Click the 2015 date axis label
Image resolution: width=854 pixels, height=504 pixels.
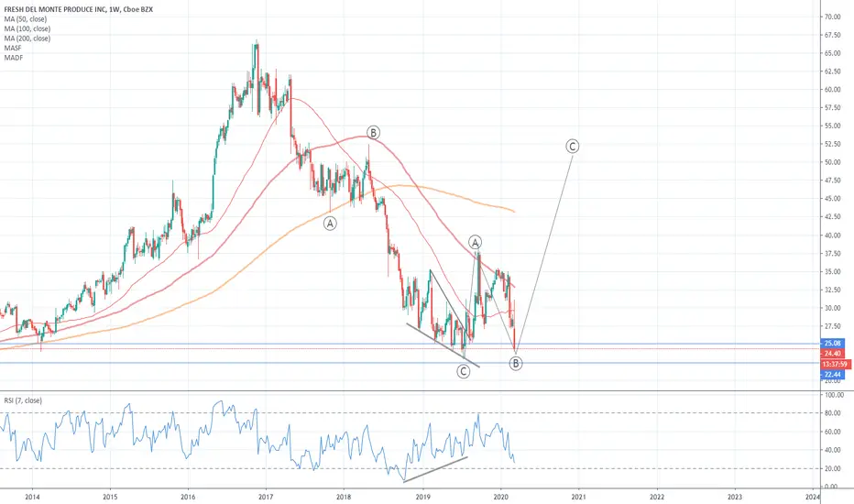(110, 497)
